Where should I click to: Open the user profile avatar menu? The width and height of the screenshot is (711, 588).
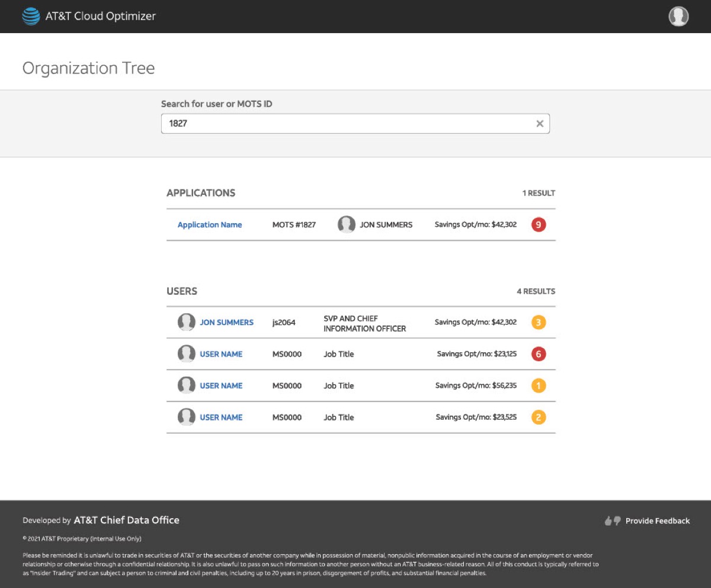click(678, 17)
